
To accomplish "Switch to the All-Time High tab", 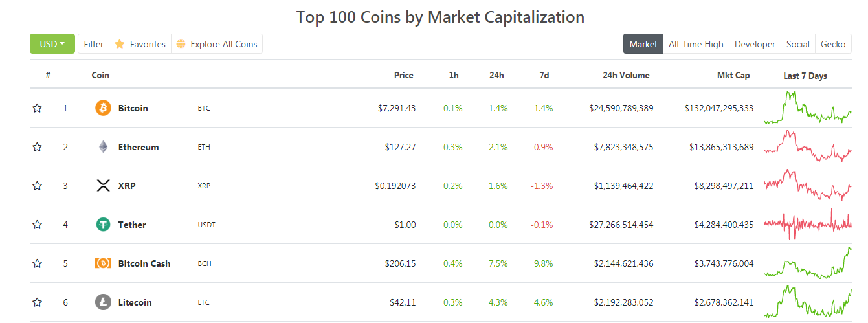I will pos(696,44).
